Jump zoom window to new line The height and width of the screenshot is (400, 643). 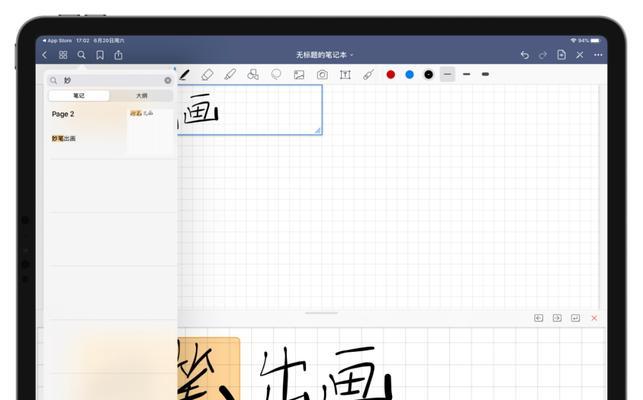tap(575, 318)
